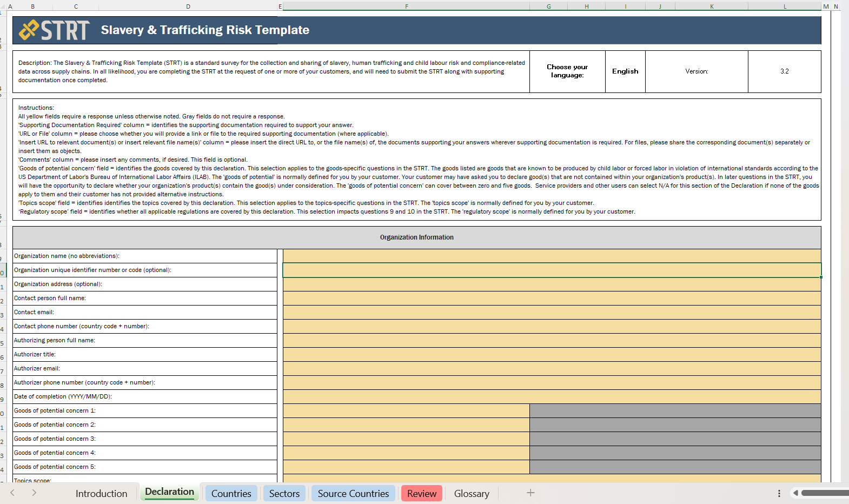Click the Slavery & Trafficking Risk Template title
The width and height of the screenshot is (849, 504).
coord(205,30)
